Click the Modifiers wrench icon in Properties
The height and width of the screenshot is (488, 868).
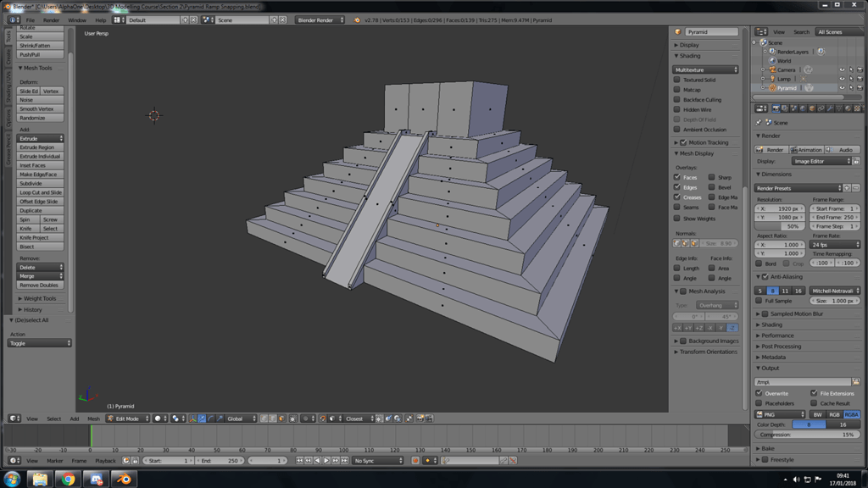[x=830, y=108]
